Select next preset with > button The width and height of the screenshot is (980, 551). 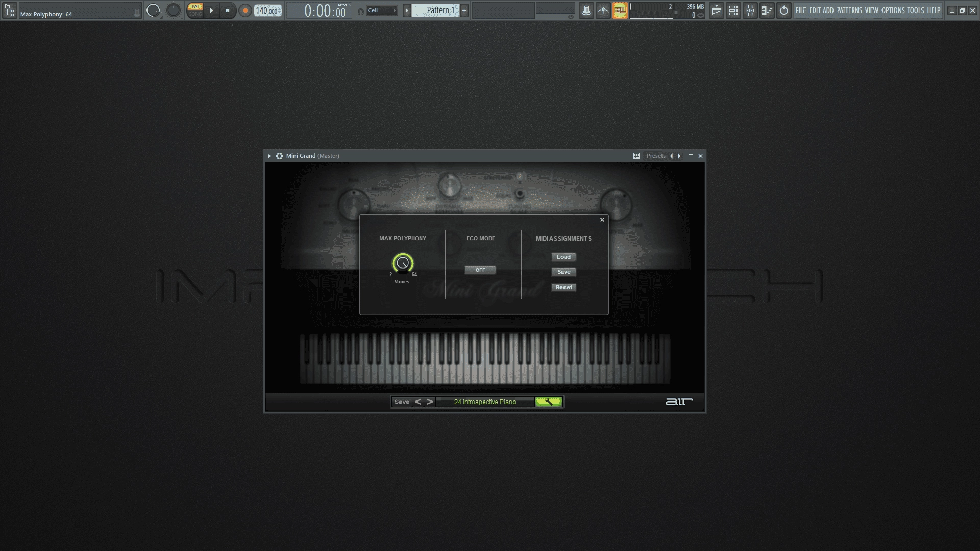[x=430, y=402]
